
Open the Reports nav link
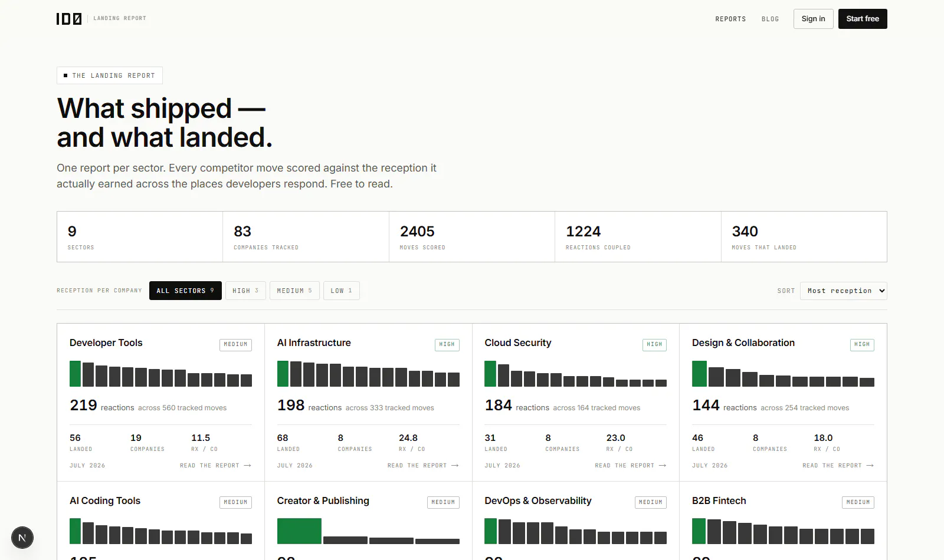730,19
